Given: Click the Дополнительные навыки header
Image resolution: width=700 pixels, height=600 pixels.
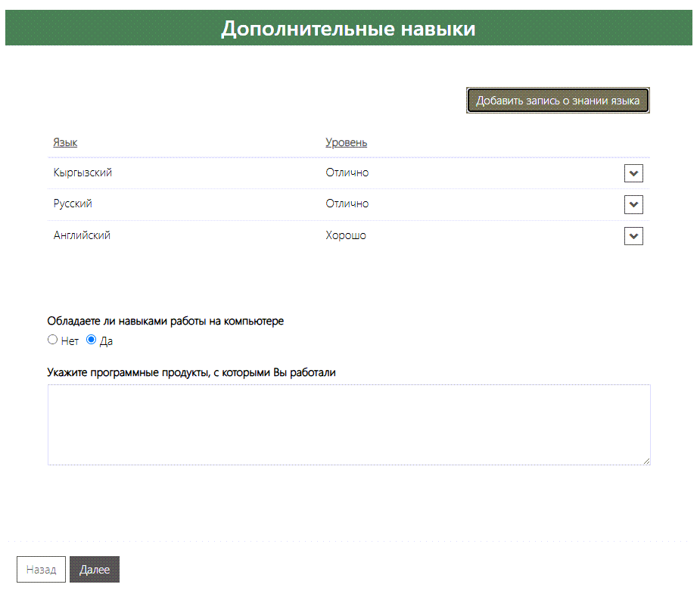Looking at the screenshot, I should [x=349, y=27].
